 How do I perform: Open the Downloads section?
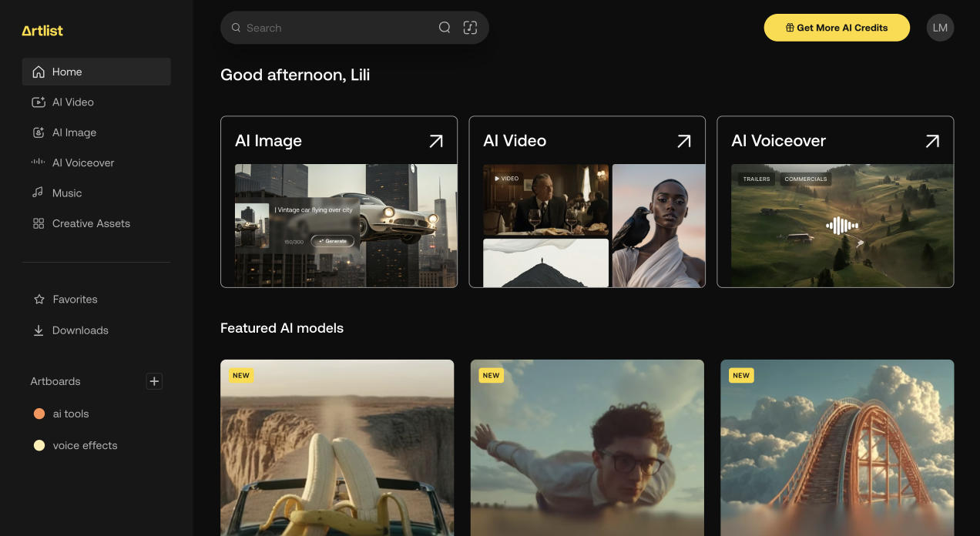pyautogui.click(x=38, y=330)
